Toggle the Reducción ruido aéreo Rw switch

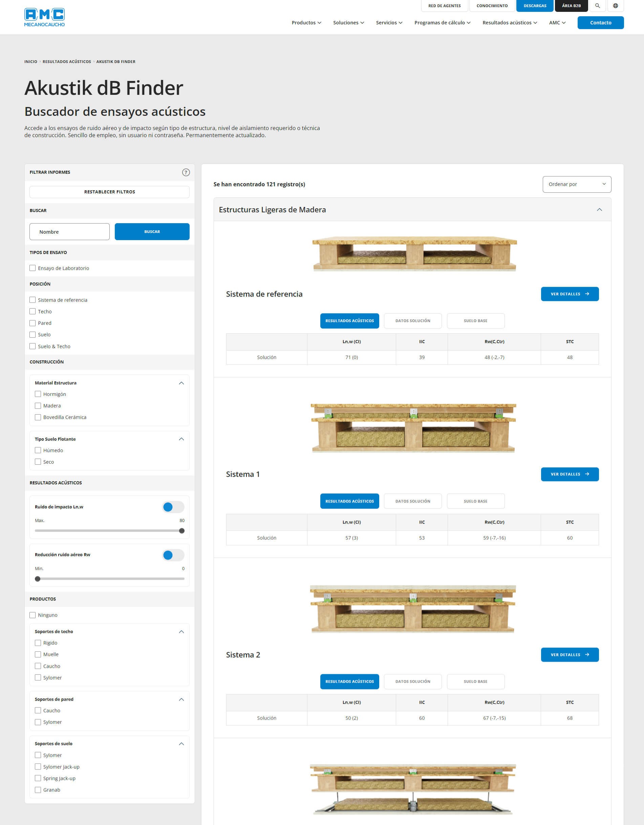173,555
